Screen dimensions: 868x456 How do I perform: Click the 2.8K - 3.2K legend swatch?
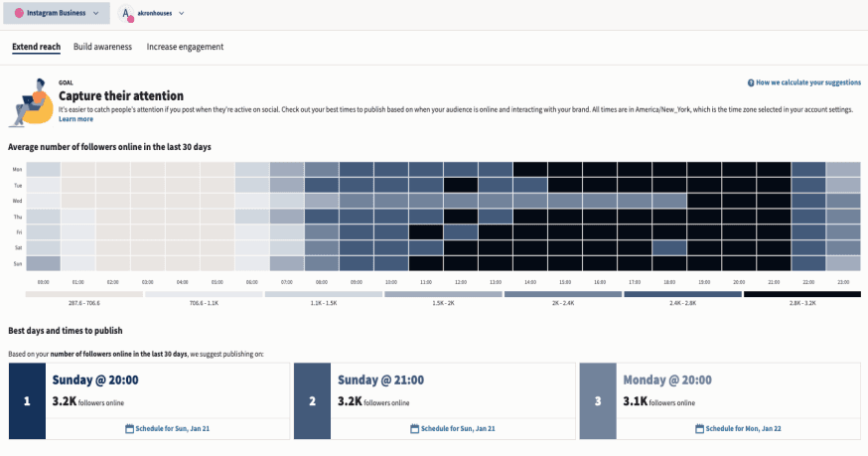(x=802, y=294)
